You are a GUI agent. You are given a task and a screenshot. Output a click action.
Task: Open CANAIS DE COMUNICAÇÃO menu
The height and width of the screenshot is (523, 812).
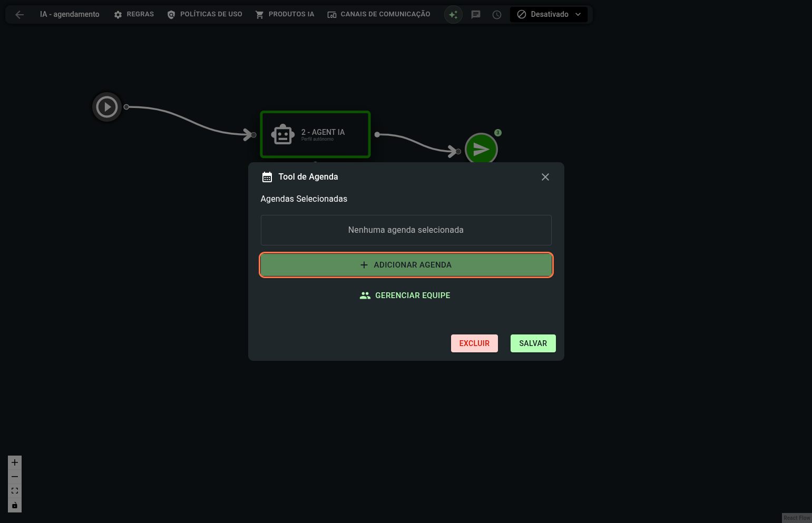(379, 15)
